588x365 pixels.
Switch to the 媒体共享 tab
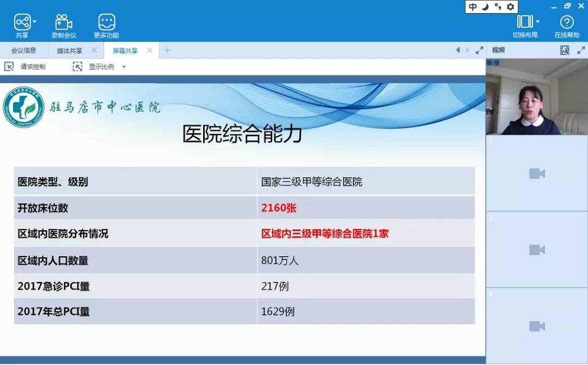[70, 50]
